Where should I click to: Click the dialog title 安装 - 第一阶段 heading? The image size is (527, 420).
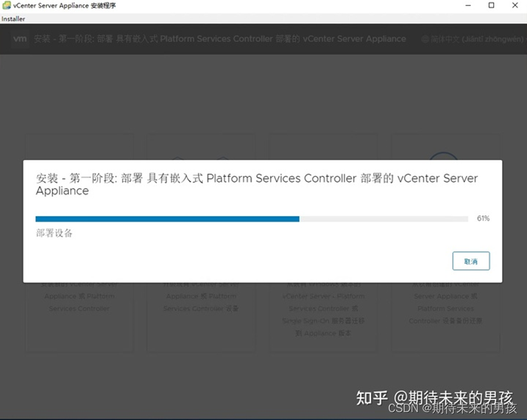[x=256, y=184]
